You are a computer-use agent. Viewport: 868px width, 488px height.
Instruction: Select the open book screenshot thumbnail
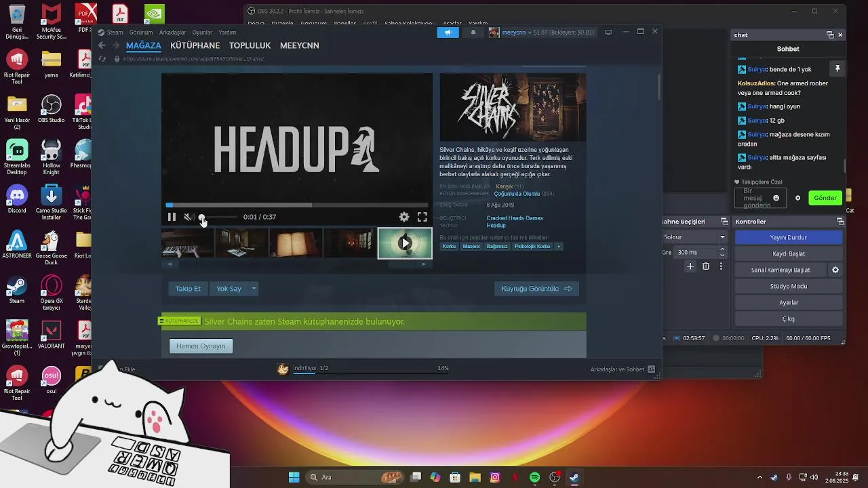(296, 243)
